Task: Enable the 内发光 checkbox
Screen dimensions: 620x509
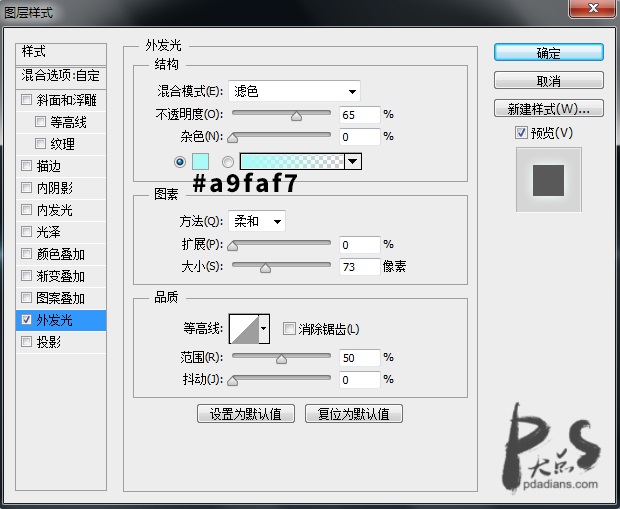Action: click(x=26, y=209)
